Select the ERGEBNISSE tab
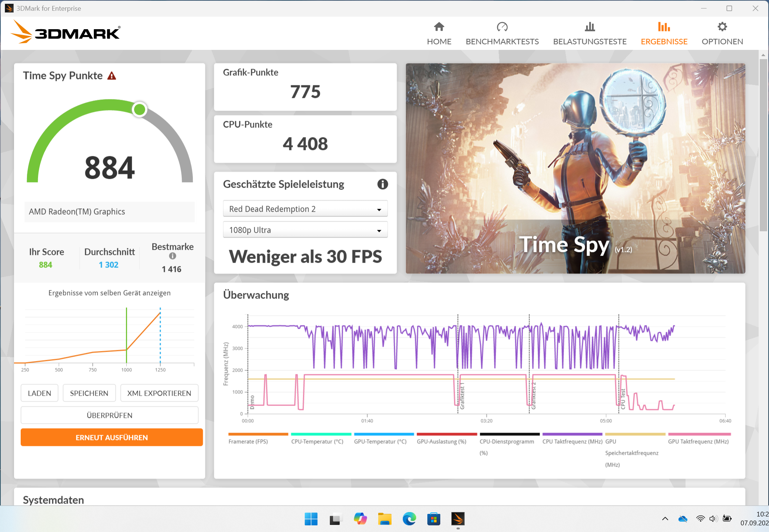Screen dimensions: 769x532 coord(664,34)
